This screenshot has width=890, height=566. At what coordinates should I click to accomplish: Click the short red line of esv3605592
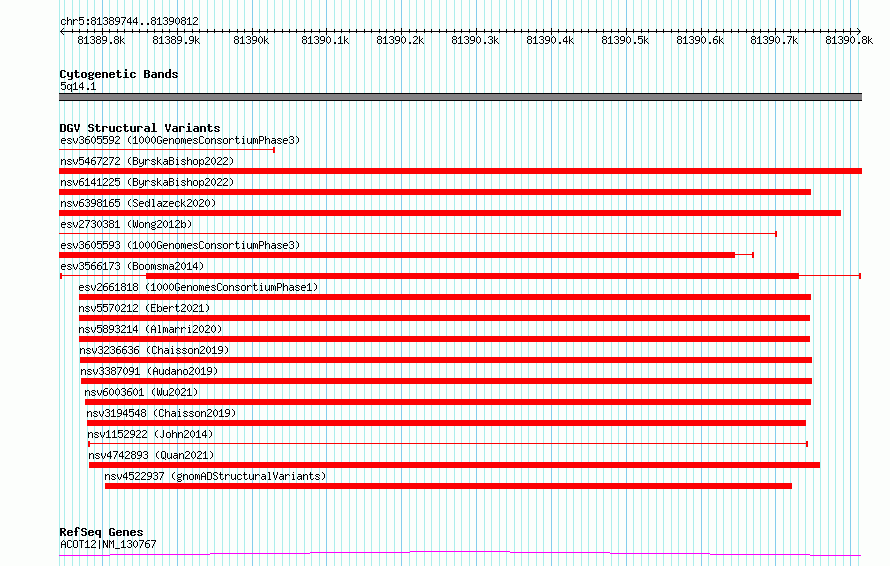click(x=167, y=150)
